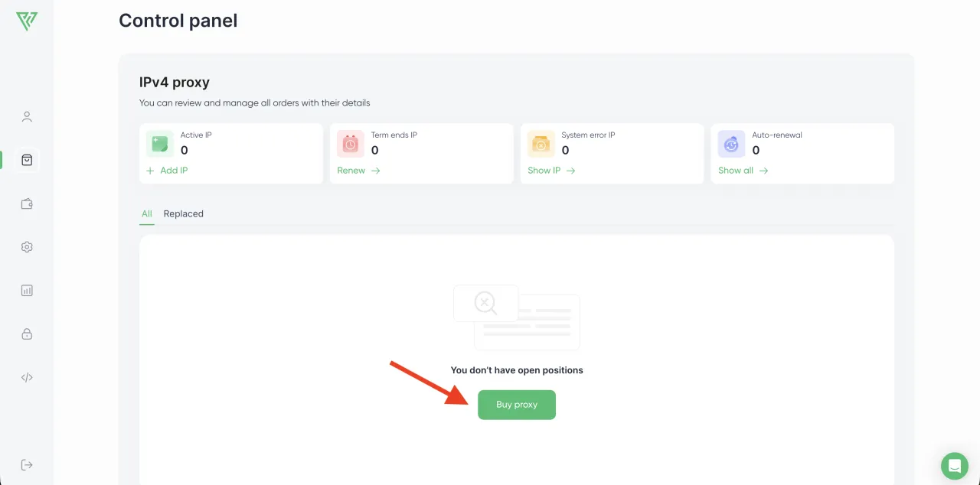Click the Active IP label
The height and width of the screenshot is (485, 980).
click(196, 135)
